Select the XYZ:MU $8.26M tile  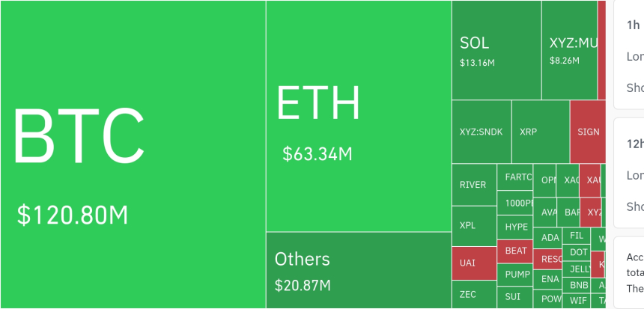click(x=569, y=50)
